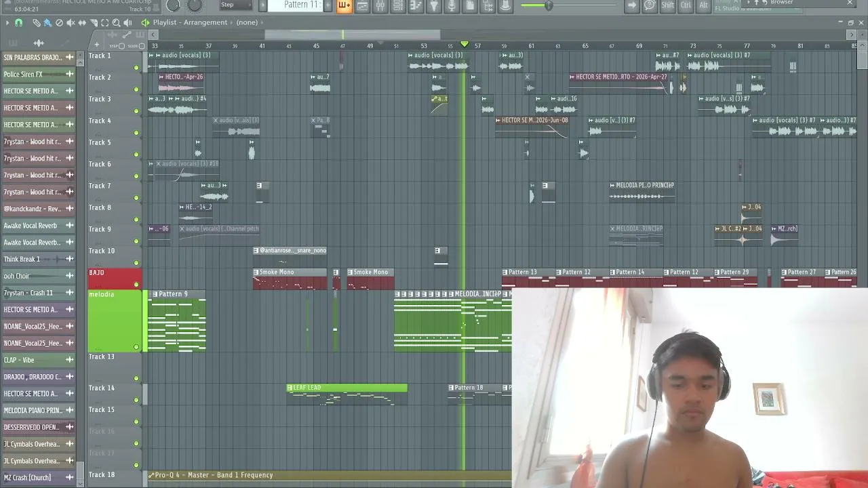Image resolution: width=868 pixels, height=488 pixels.
Task: Click the microphone icon in the top toolbar
Action: pos(452,5)
